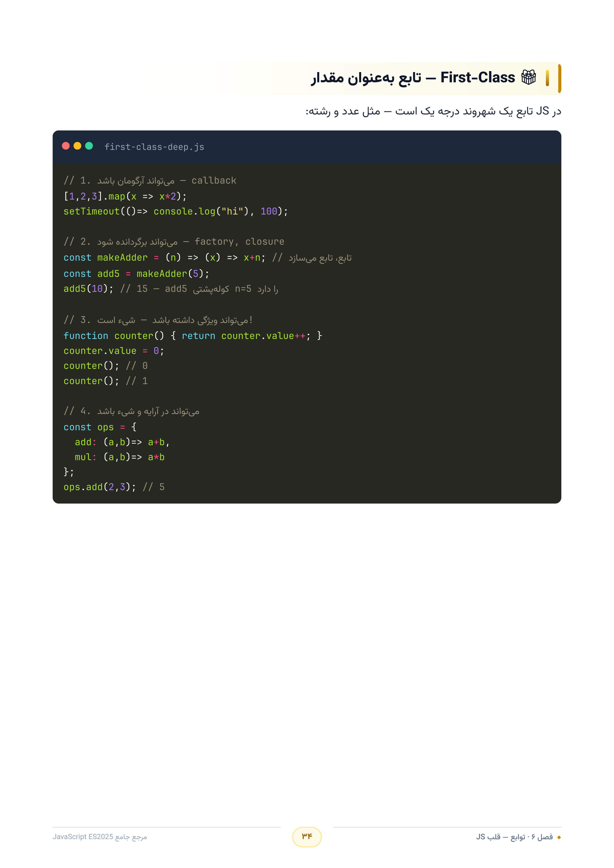The height and width of the screenshot is (868, 614).
Task: Click the yellow dot in code header
Action: [x=78, y=146]
